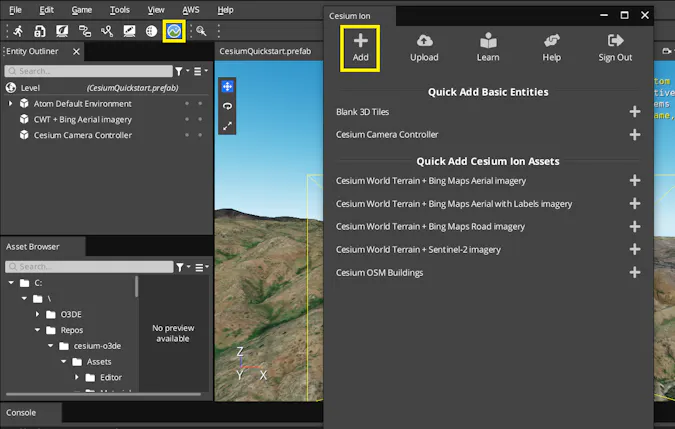Toggle lock dot for CWT + Bing Aerial imagery

200,119
